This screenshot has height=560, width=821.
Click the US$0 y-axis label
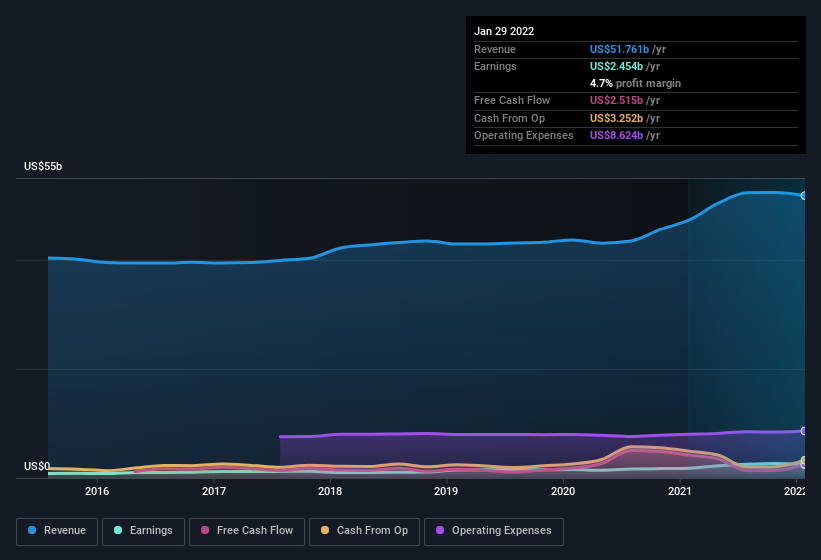[x=37, y=466]
